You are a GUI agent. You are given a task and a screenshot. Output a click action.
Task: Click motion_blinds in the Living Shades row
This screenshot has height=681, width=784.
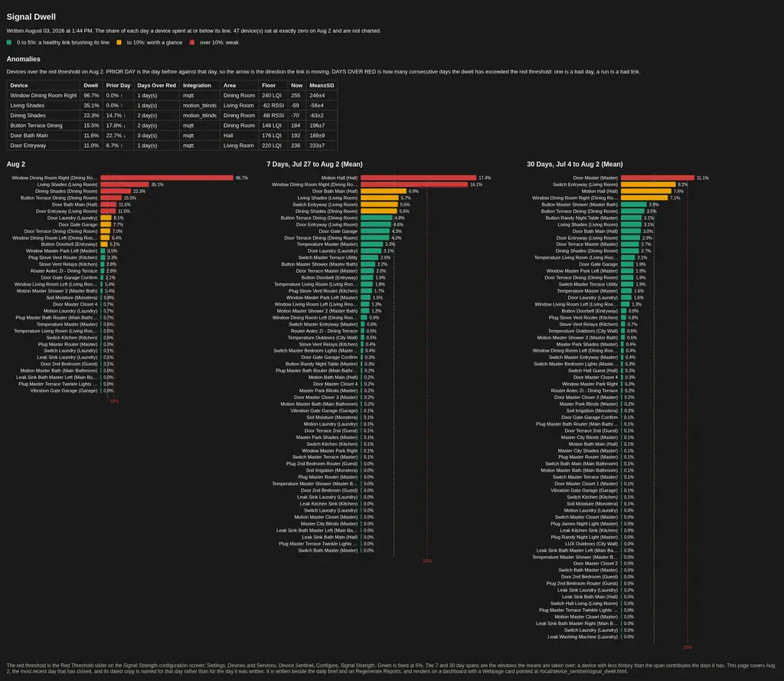pos(200,106)
